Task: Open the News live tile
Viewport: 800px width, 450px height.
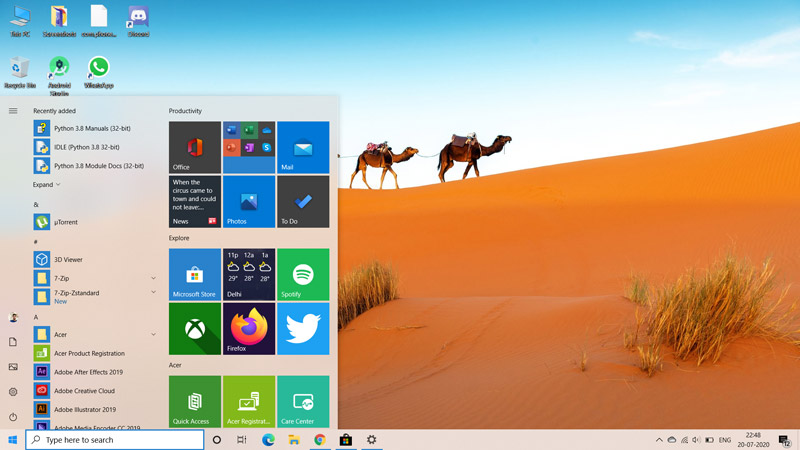Action: tap(195, 202)
